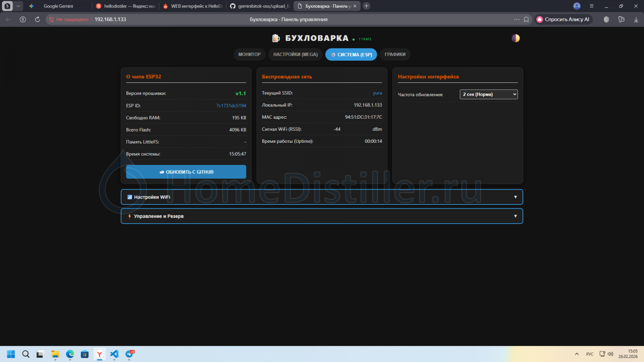Click the beer mug logo icon
This screenshot has width=644, height=362.
pos(276,38)
